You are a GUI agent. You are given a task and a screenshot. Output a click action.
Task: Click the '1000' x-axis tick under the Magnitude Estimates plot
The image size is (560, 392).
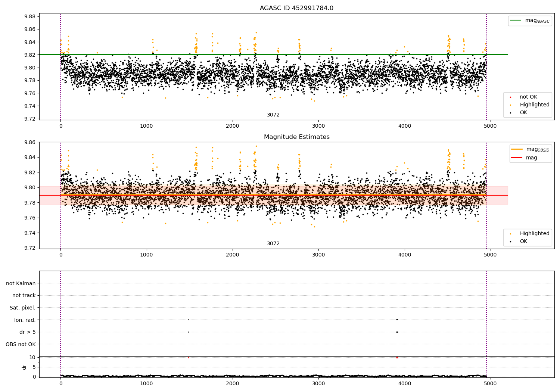pos(146,255)
